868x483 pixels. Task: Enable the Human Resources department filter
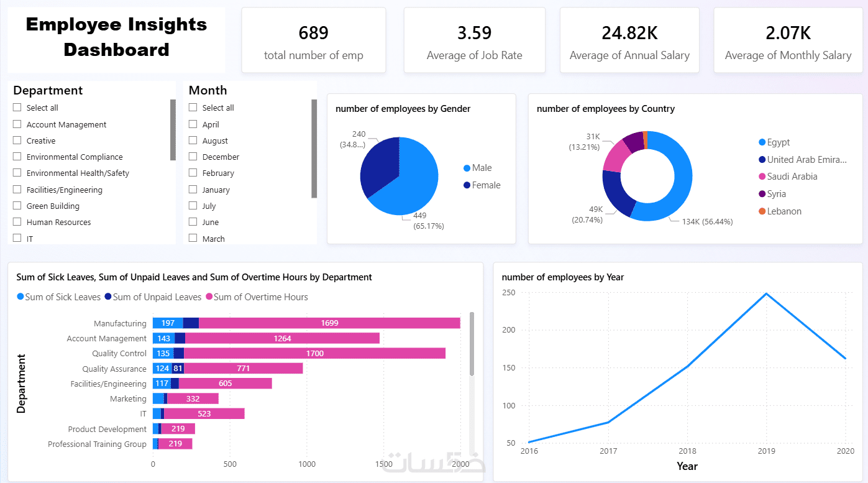click(x=17, y=222)
